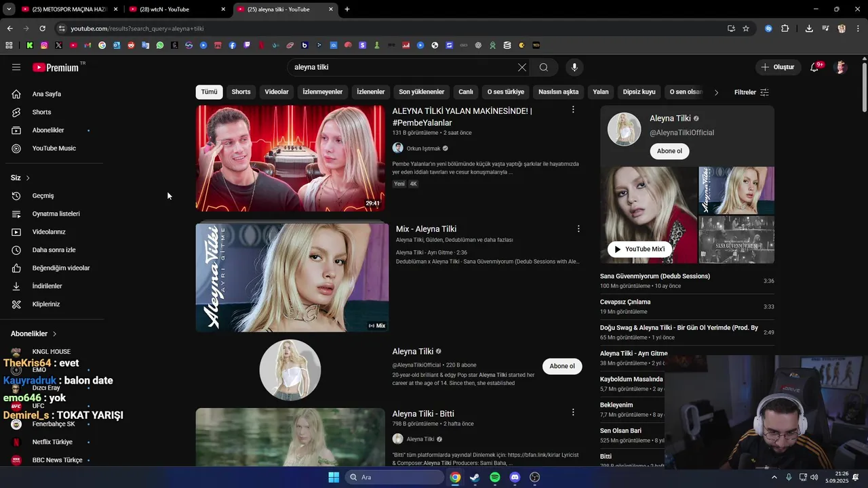This screenshot has height=488, width=868.
Task: Run search with the magnifier button
Action: 544,67
